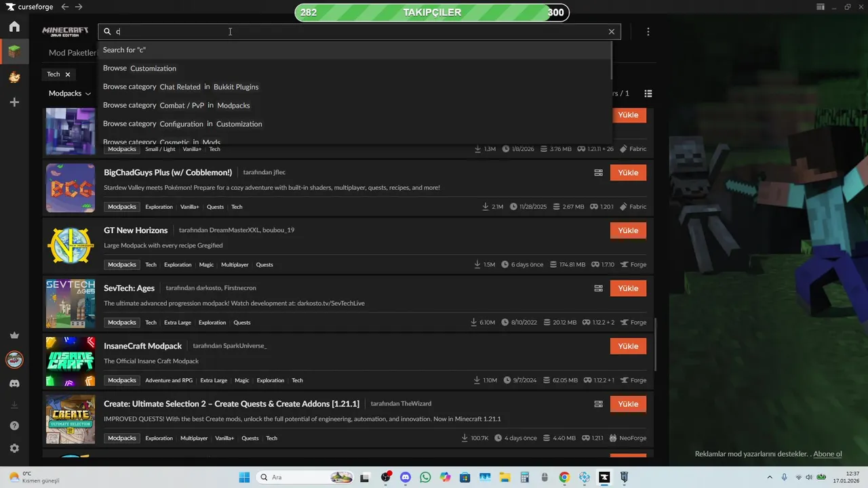The height and width of the screenshot is (488, 868).
Task: Choose 'Chat Related in Bukkit Plugins' suggestion
Action: point(354,87)
